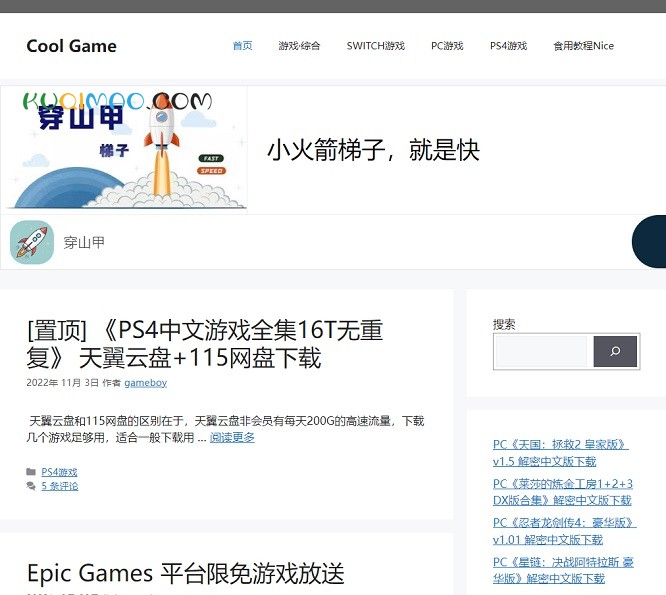666x595 pixels.
Task: Click the 小火箭梯子，就是快 ad headline
Action: [x=373, y=149]
